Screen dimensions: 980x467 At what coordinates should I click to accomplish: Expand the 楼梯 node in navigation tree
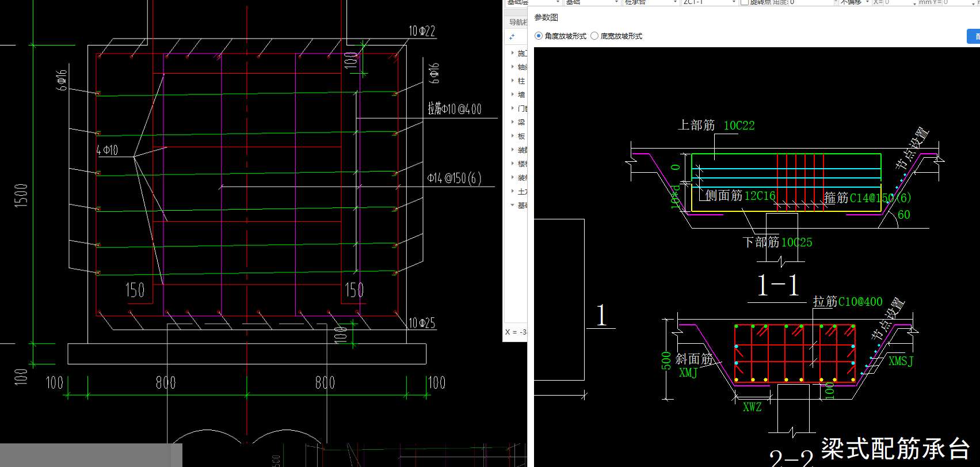tap(513, 164)
